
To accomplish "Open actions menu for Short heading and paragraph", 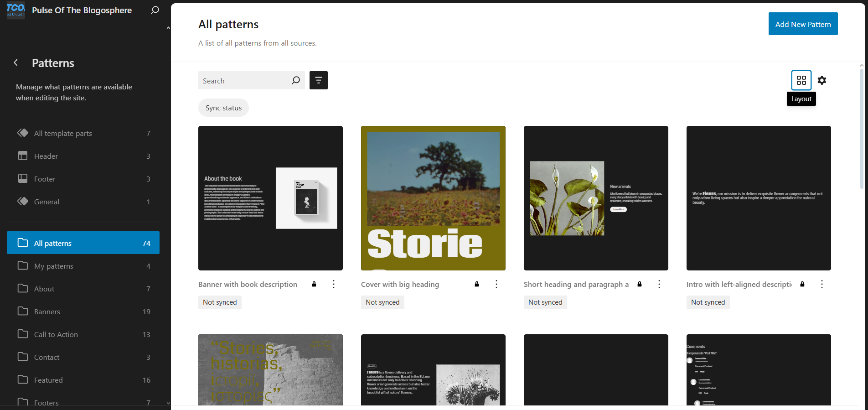I will [x=659, y=284].
